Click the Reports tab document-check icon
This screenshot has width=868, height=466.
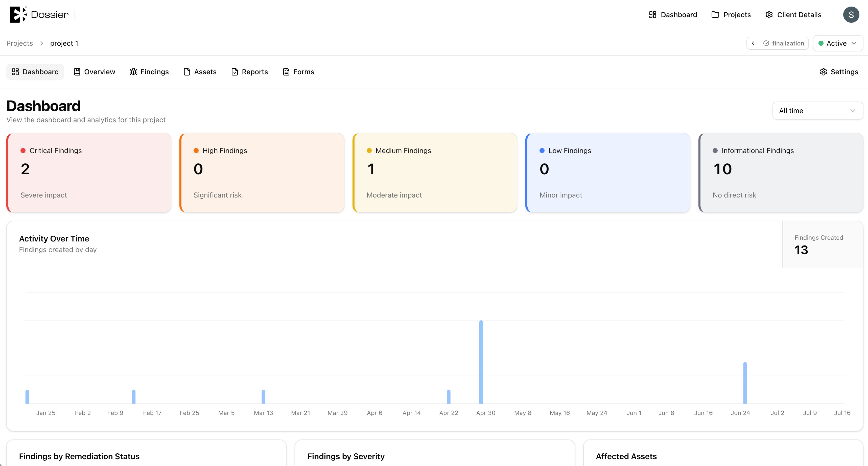click(x=234, y=72)
